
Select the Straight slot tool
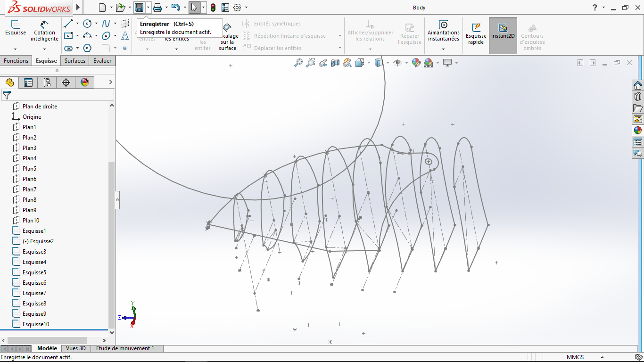point(68,48)
